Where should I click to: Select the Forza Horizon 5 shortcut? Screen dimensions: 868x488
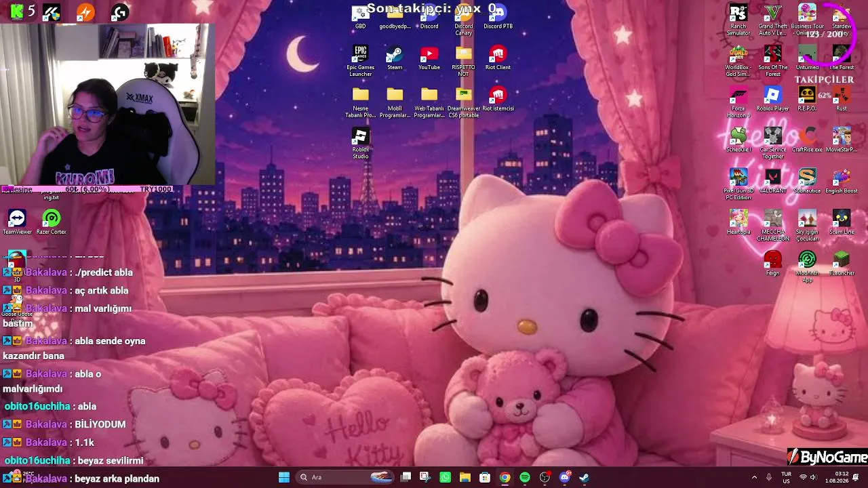738,102
